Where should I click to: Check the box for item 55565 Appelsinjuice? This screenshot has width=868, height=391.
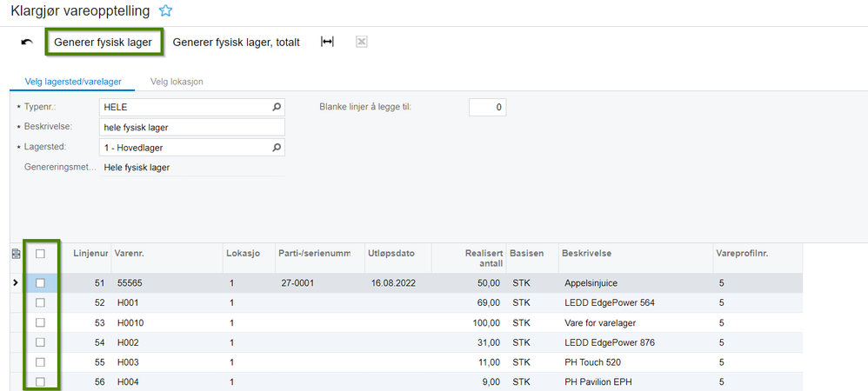(40, 283)
